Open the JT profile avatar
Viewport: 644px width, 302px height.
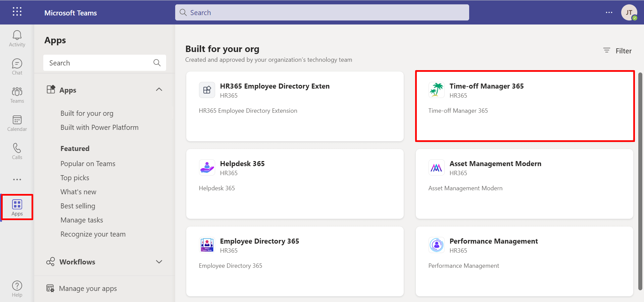[629, 12]
